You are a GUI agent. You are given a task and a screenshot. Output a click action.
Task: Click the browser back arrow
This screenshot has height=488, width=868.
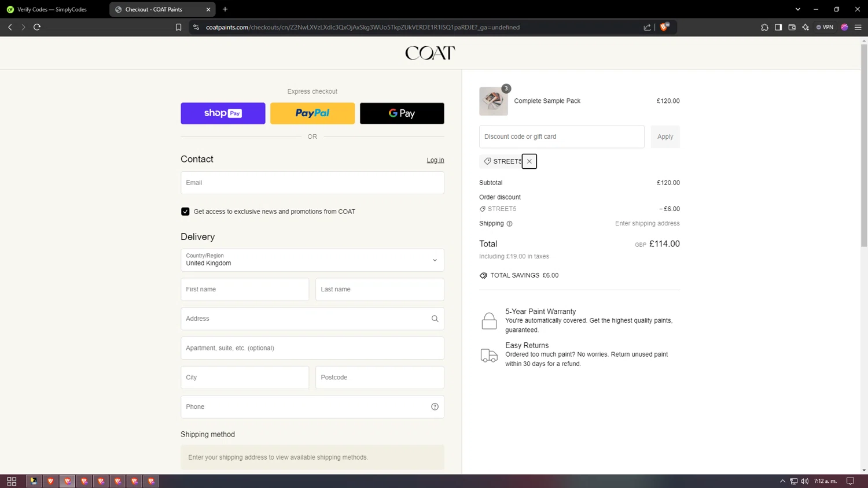point(10,27)
